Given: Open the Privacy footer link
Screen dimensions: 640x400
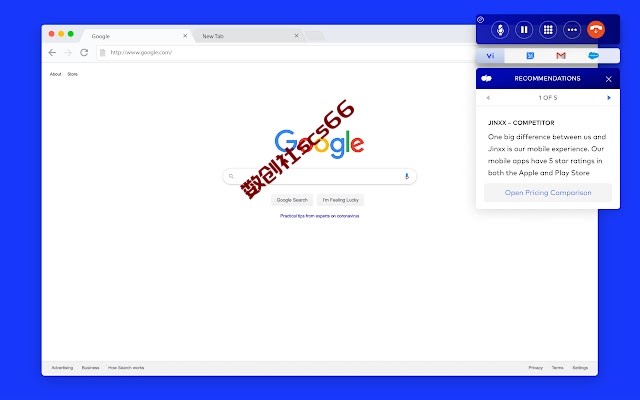Looking at the screenshot, I should [x=536, y=368].
